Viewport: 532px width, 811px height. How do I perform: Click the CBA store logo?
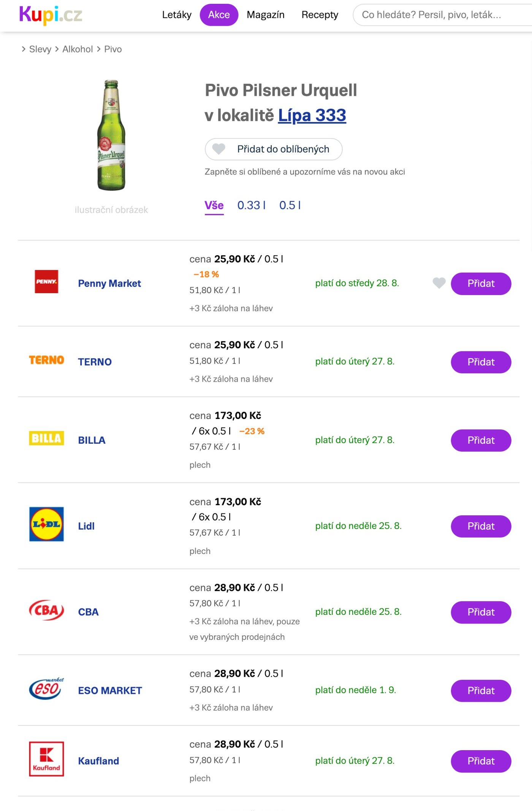(46, 610)
